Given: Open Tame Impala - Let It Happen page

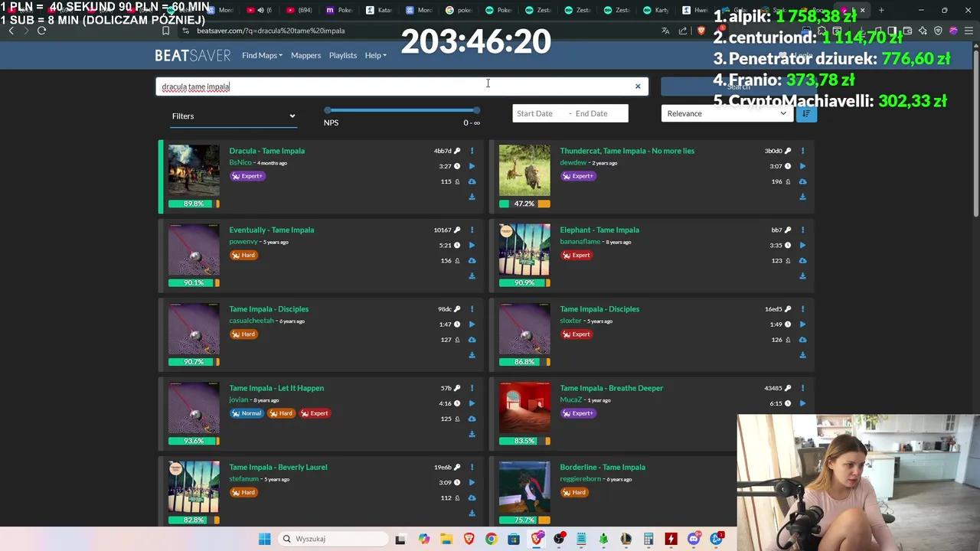Looking at the screenshot, I should click(x=276, y=388).
